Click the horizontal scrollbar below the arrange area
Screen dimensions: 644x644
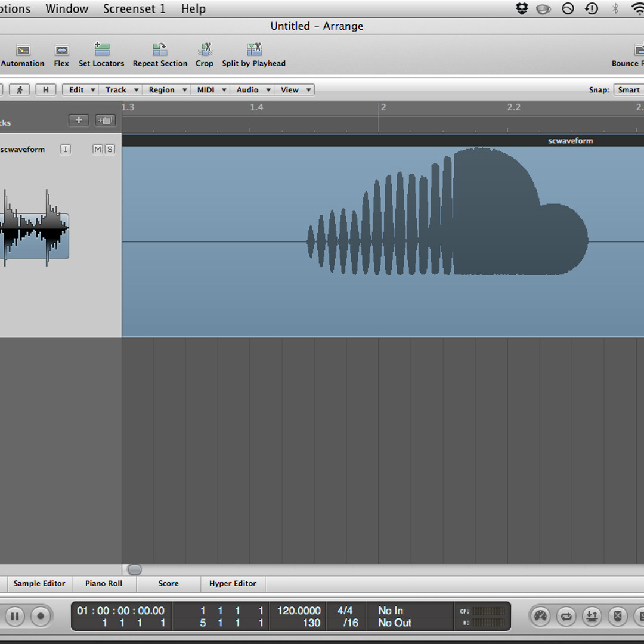pos(134,569)
